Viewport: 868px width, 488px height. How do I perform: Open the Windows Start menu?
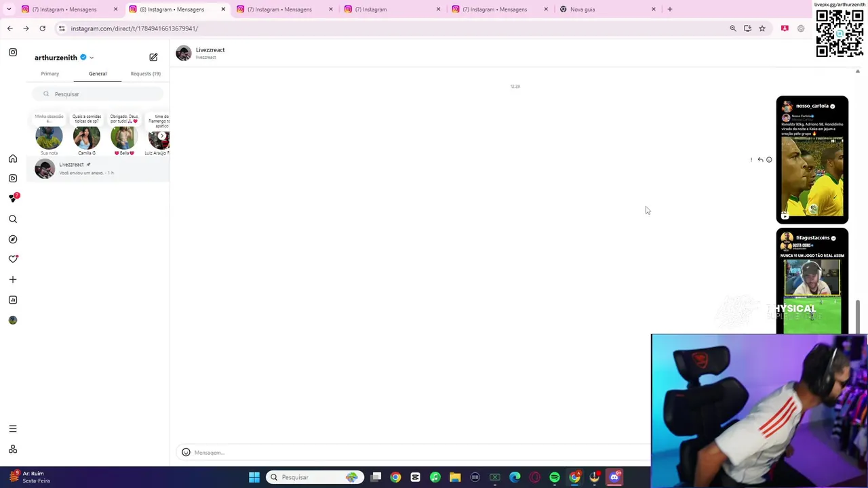tap(254, 477)
